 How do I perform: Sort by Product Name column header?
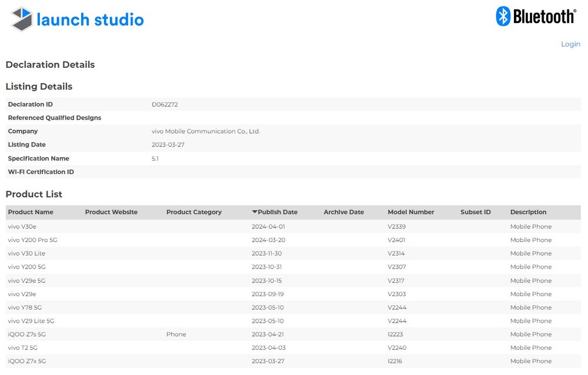(x=31, y=212)
